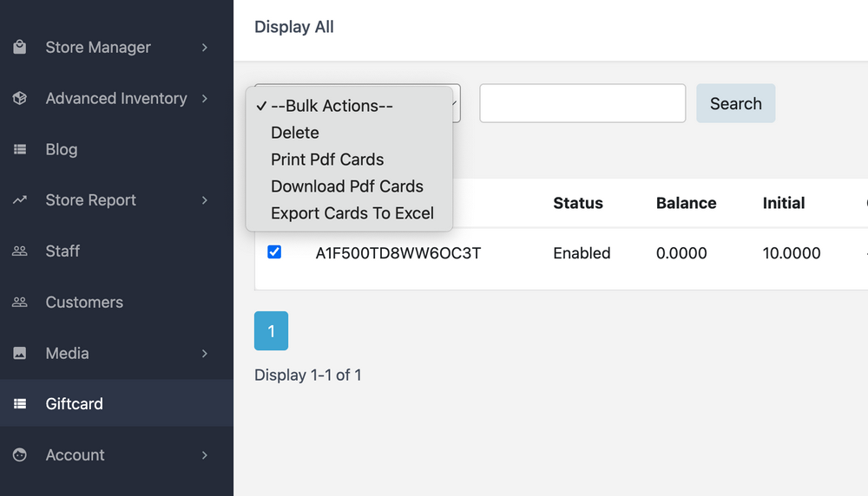This screenshot has height=496, width=868.
Task: Click the Media image icon
Action: 20,354
